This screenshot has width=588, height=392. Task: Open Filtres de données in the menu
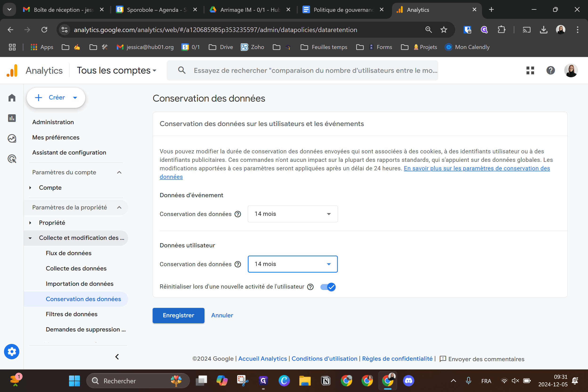[72, 314]
